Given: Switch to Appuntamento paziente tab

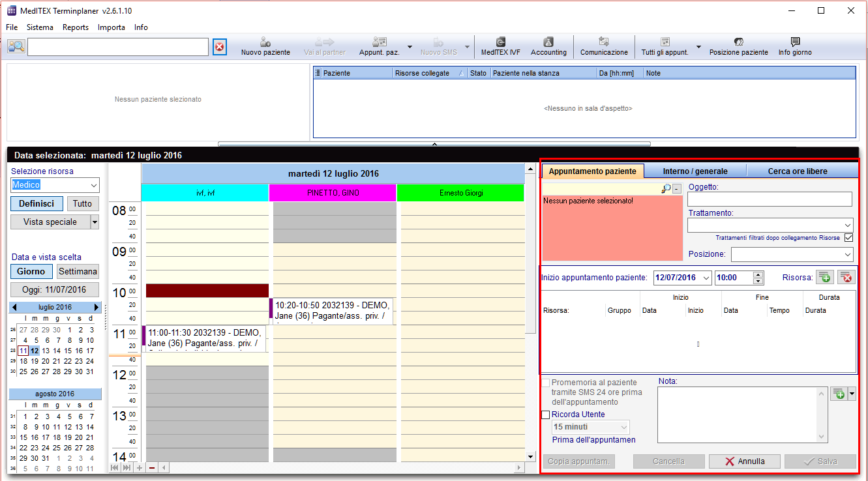Looking at the screenshot, I should click(x=593, y=171).
